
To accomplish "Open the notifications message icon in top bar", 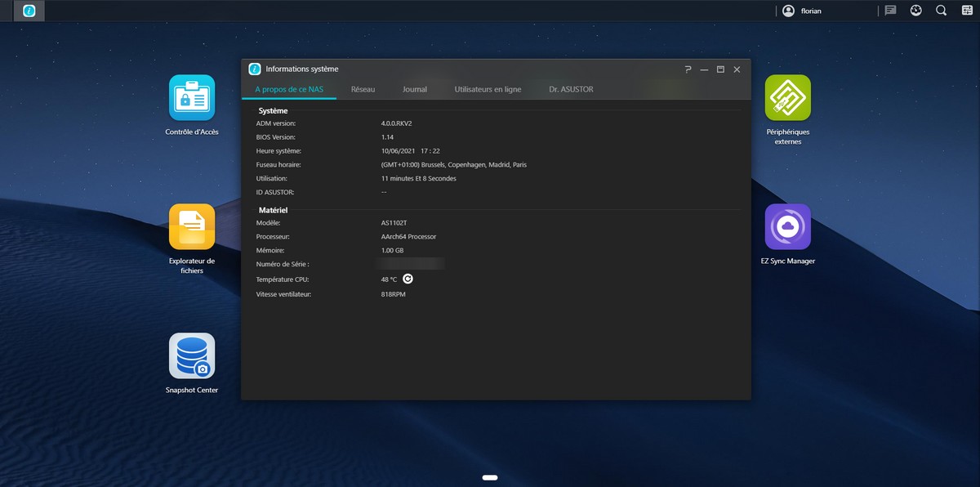I will click(891, 11).
